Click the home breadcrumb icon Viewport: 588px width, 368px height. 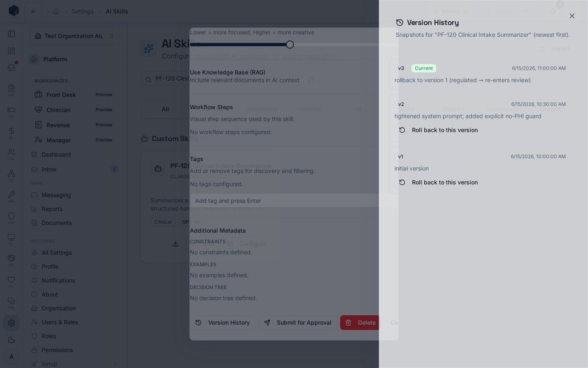point(56,11)
